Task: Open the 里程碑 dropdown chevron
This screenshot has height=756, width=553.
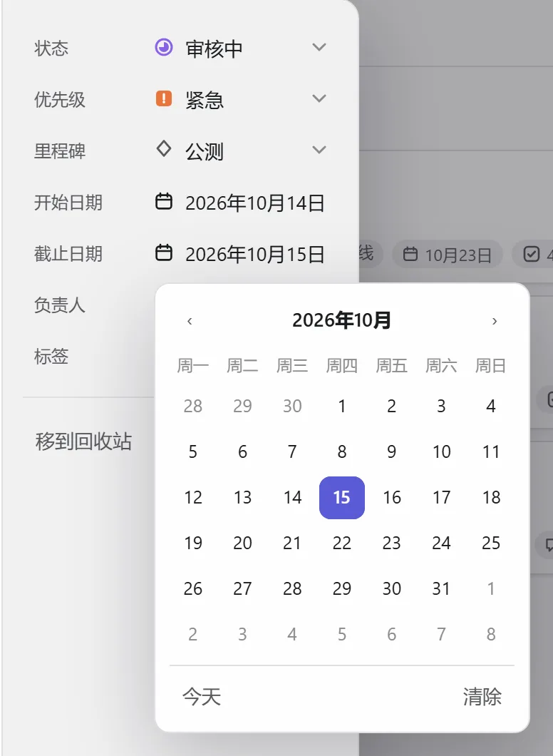Action: [x=319, y=150]
